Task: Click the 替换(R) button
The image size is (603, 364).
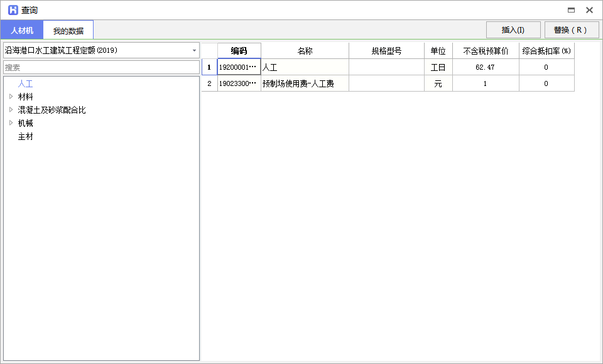Action: pos(571,29)
